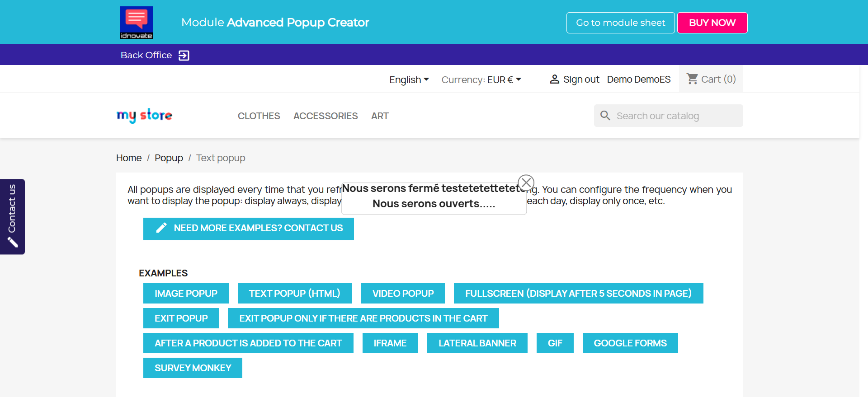Click the Sign out link
Image resolution: width=868 pixels, height=397 pixels.
(x=581, y=79)
